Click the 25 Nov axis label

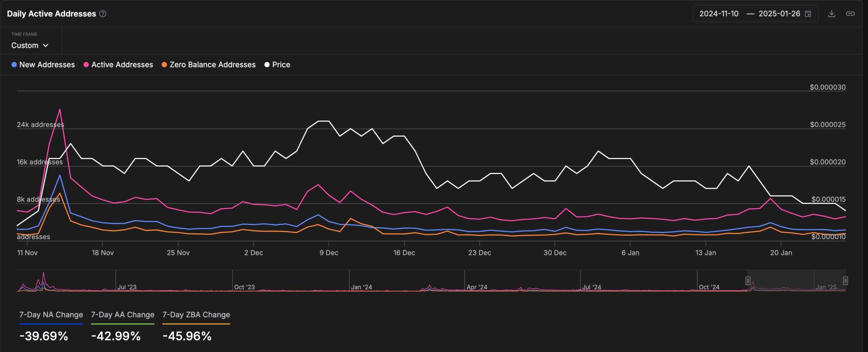[x=178, y=253]
